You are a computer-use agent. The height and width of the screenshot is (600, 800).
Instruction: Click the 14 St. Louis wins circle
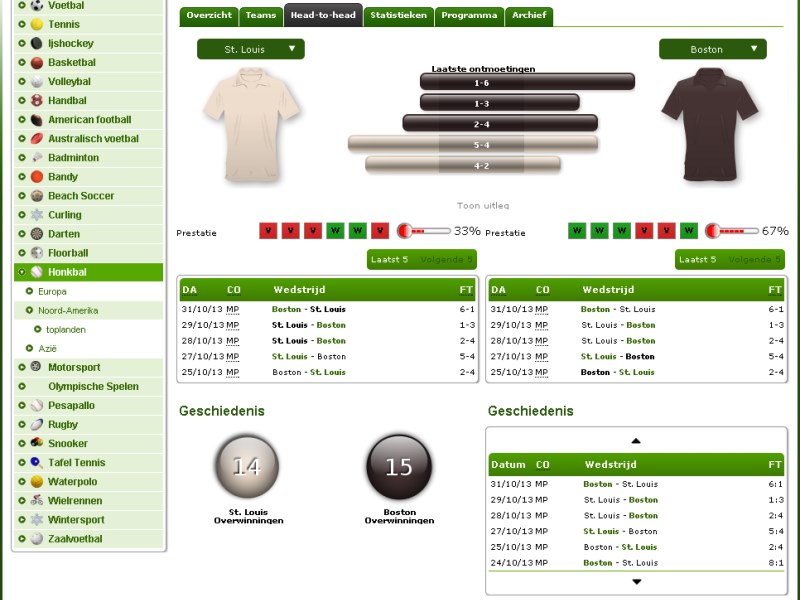247,466
